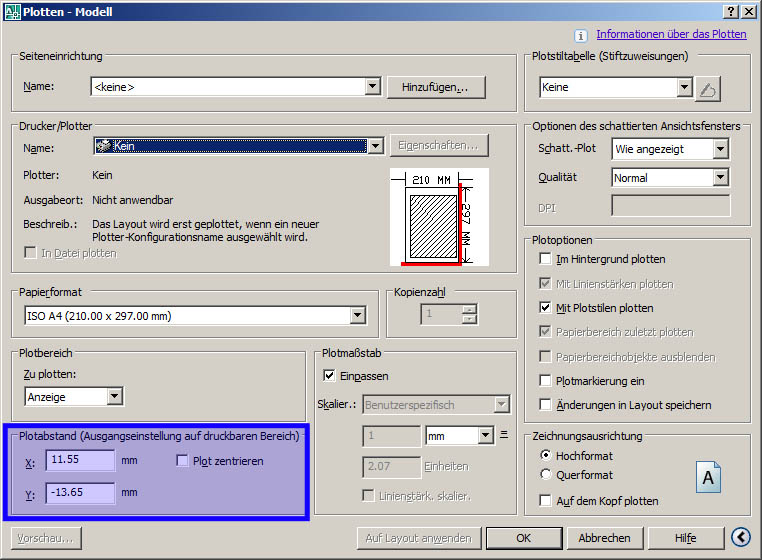762x560 pixels.
Task: Open the Informationen über das Plotten link
Action: click(x=671, y=34)
